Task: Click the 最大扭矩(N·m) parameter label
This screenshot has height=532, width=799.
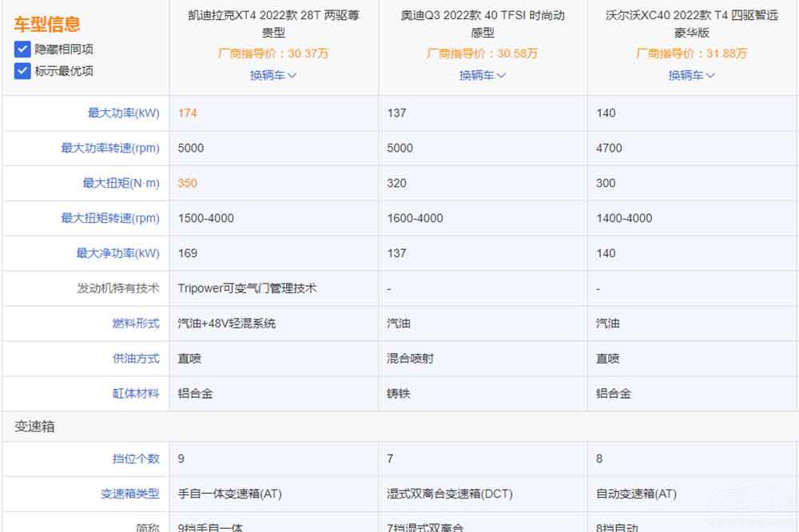Action: tap(121, 183)
